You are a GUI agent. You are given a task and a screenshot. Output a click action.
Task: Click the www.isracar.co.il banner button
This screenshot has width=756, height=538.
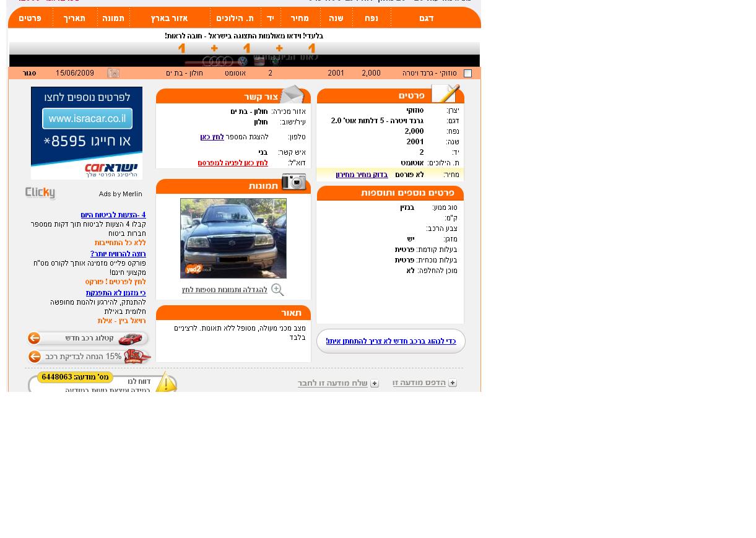[87, 118]
